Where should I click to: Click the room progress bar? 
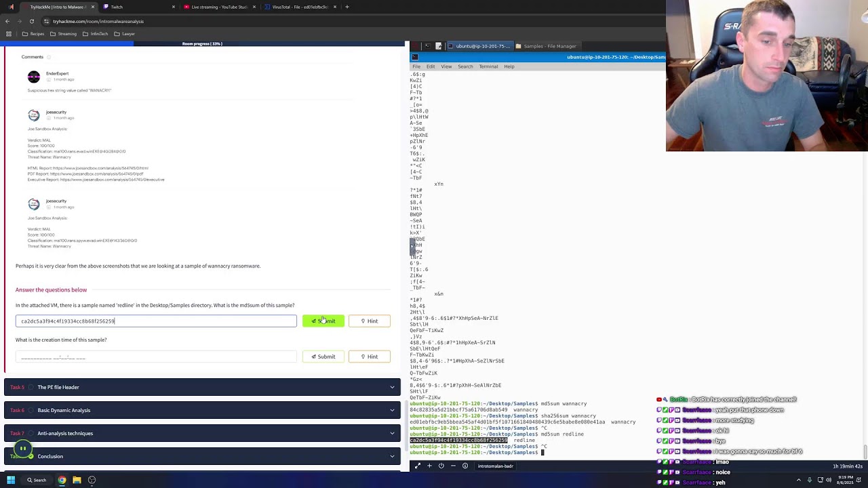click(202, 44)
